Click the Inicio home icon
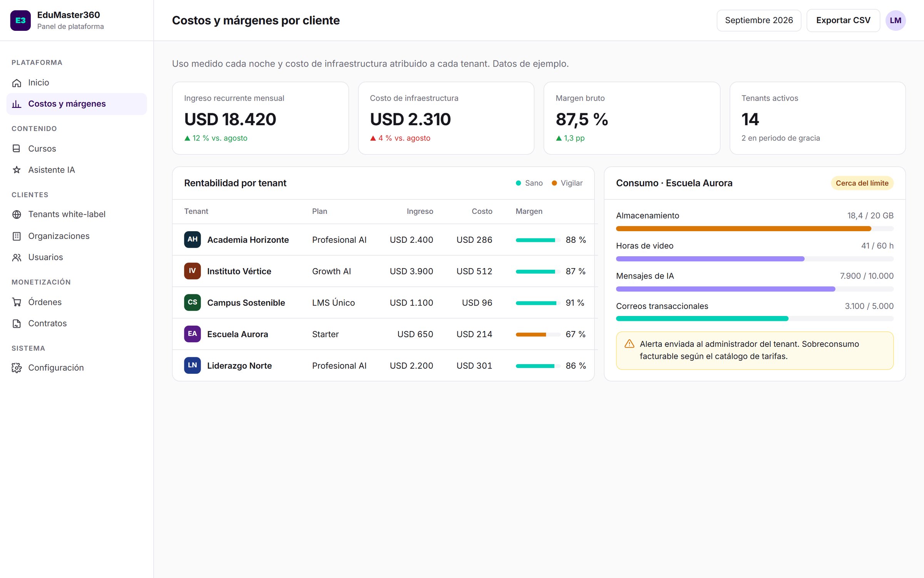Image resolution: width=924 pixels, height=578 pixels. [17, 83]
